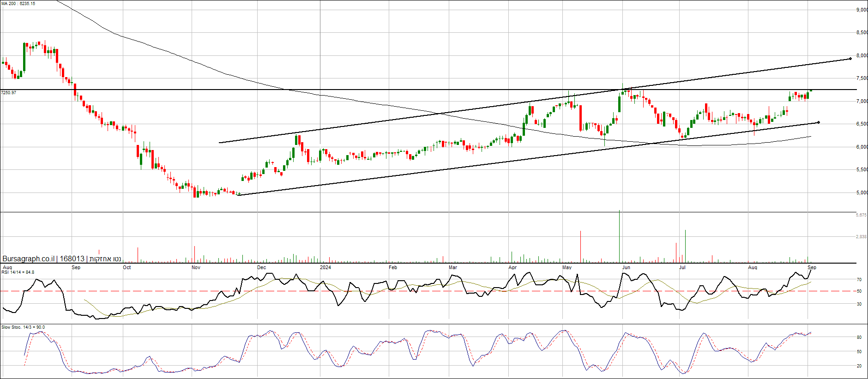Click the Oct label on time axis
868x379 pixels.
pos(127,267)
